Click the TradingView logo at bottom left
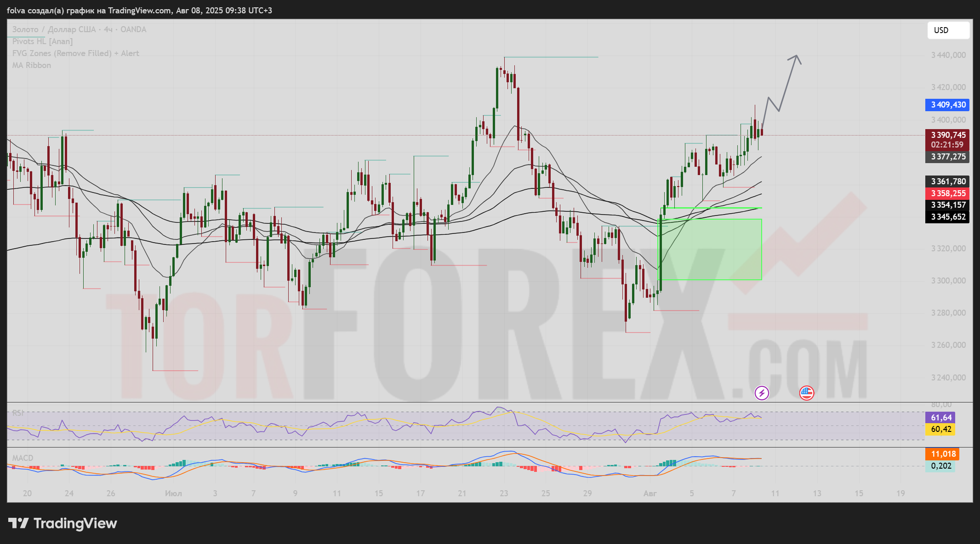Screen dimensions: 980x544 pos(63,523)
